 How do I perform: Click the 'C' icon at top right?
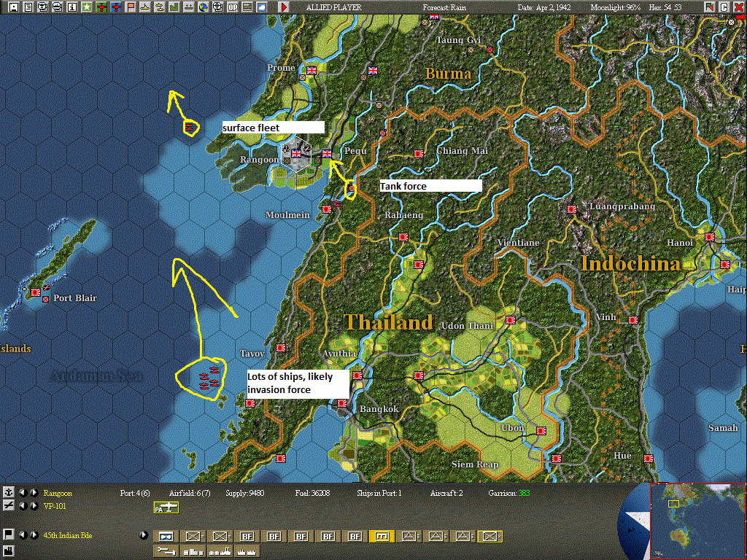[724, 7]
